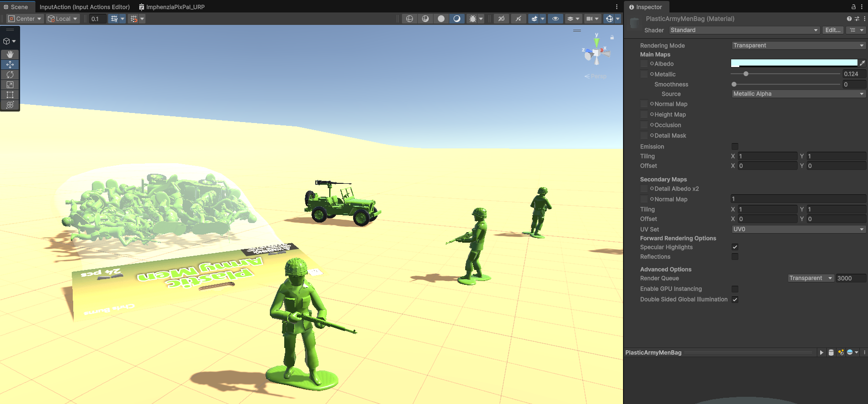Enable GPU Instancing checkbox
The height and width of the screenshot is (404, 868).
pos(735,289)
